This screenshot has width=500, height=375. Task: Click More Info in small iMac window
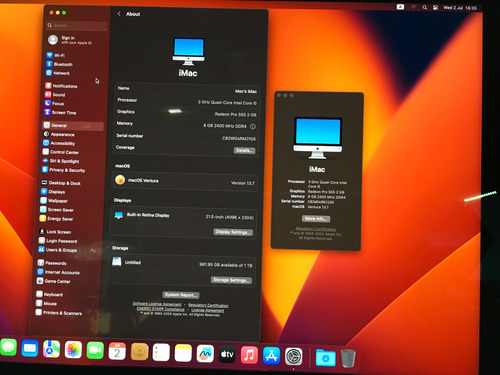pos(316,219)
